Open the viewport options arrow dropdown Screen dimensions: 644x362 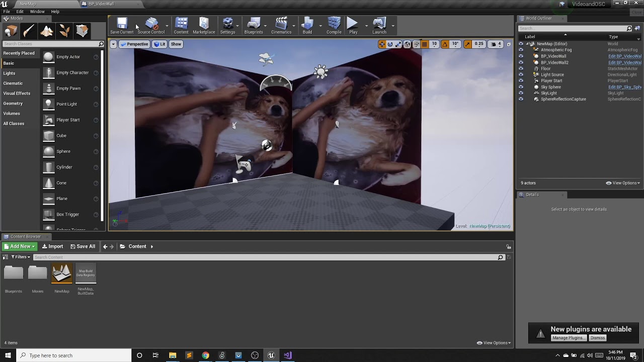113,44
